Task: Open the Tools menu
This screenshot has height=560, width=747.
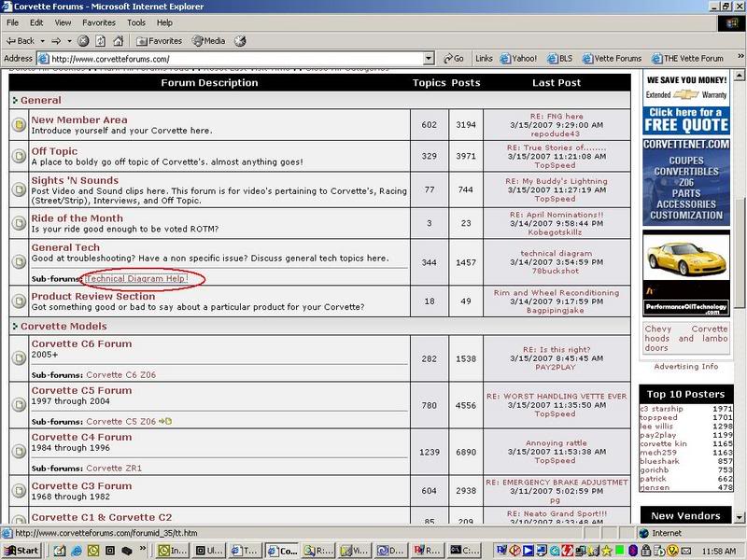Action: coord(135,22)
